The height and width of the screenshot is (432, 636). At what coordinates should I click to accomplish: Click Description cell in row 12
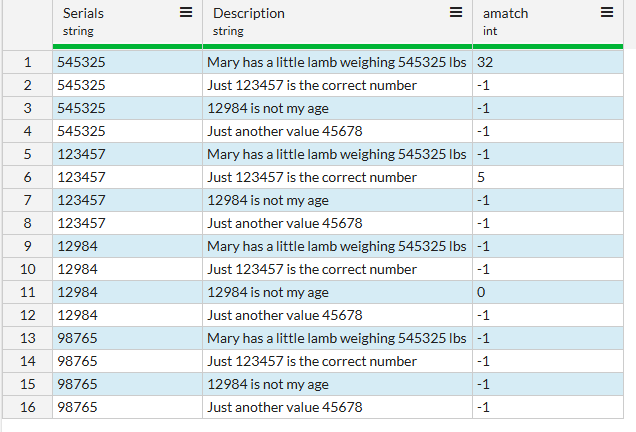337,315
